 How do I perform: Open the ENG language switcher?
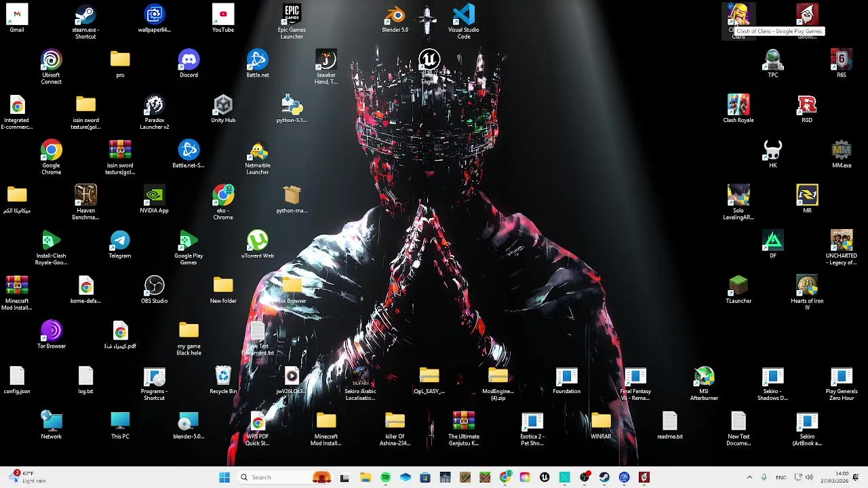pyautogui.click(x=781, y=477)
